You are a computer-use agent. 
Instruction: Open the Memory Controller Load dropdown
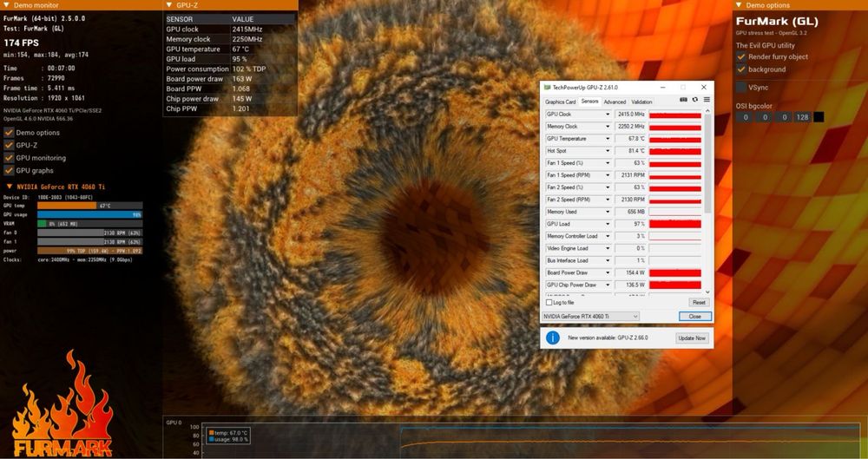click(608, 236)
